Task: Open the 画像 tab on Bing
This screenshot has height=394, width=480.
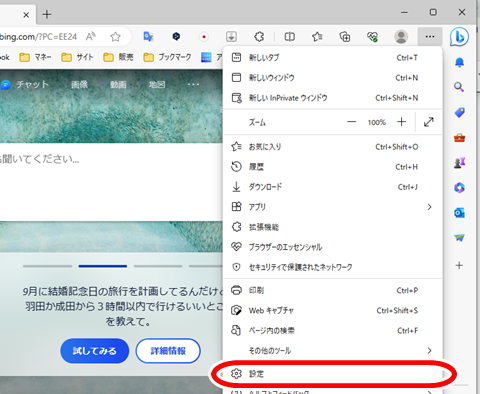Action: pyautogui.click(x=79, y=85)
